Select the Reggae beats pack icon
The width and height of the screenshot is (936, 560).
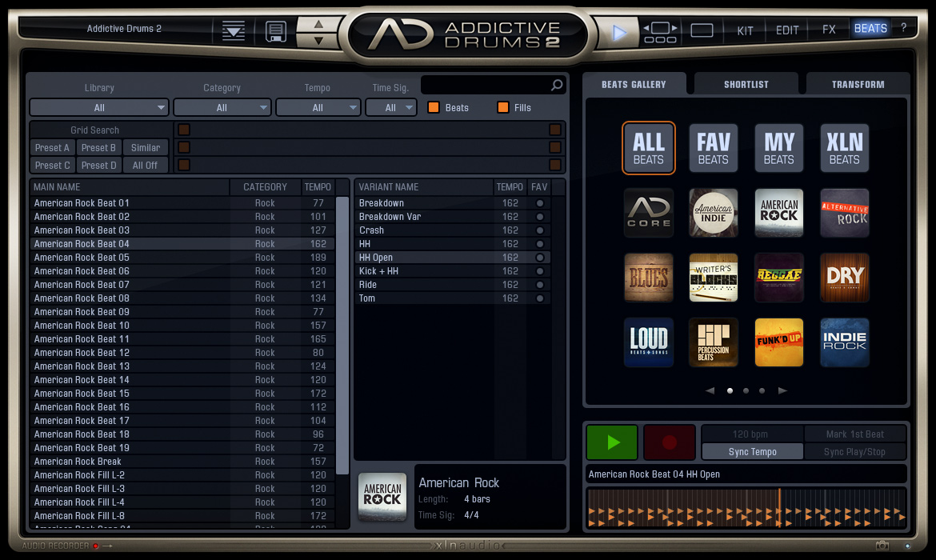778,278
